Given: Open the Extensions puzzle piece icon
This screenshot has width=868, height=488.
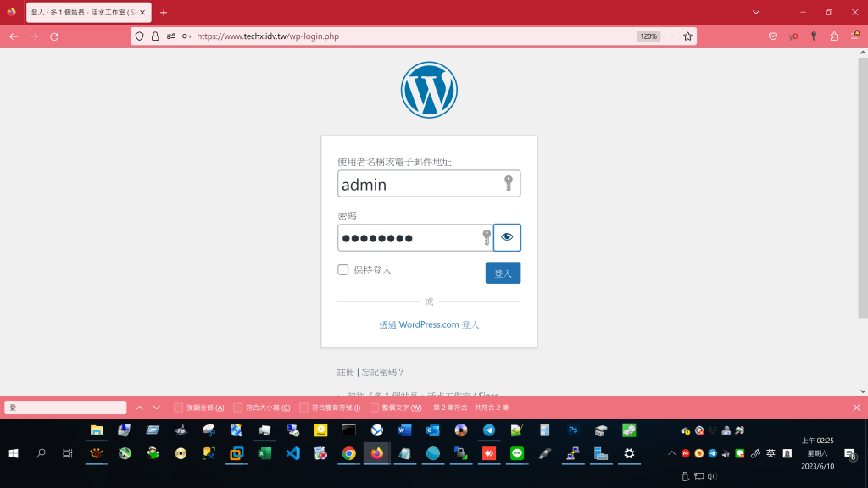Looking at the screenshot, I should coord(834,36).
